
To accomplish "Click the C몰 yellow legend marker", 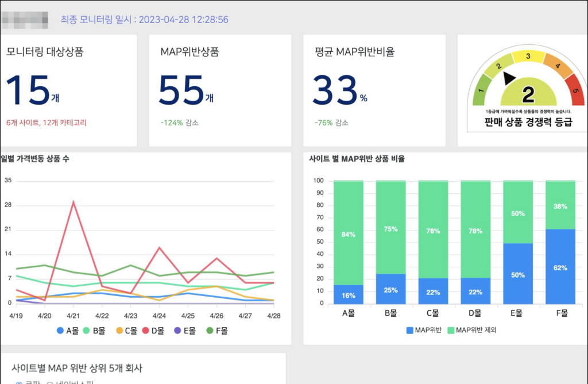I will pos(120,331).
